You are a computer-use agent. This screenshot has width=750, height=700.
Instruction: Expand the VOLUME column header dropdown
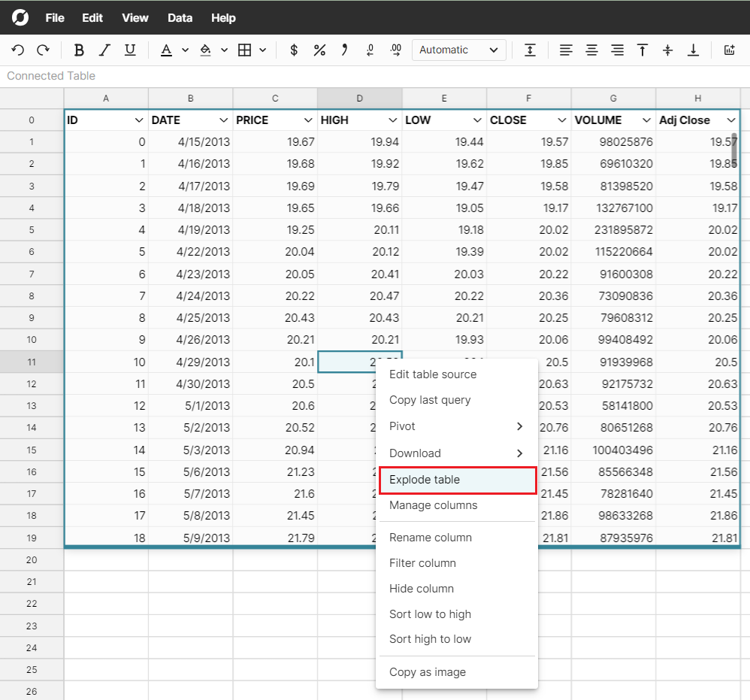[x=646, y=120]
